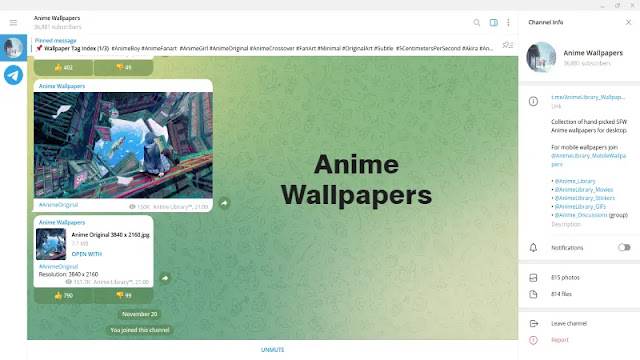Viewport: 640px width, 360px height.
Task: Click the Anime Wallpapers header title
Action: pos(57,18)
